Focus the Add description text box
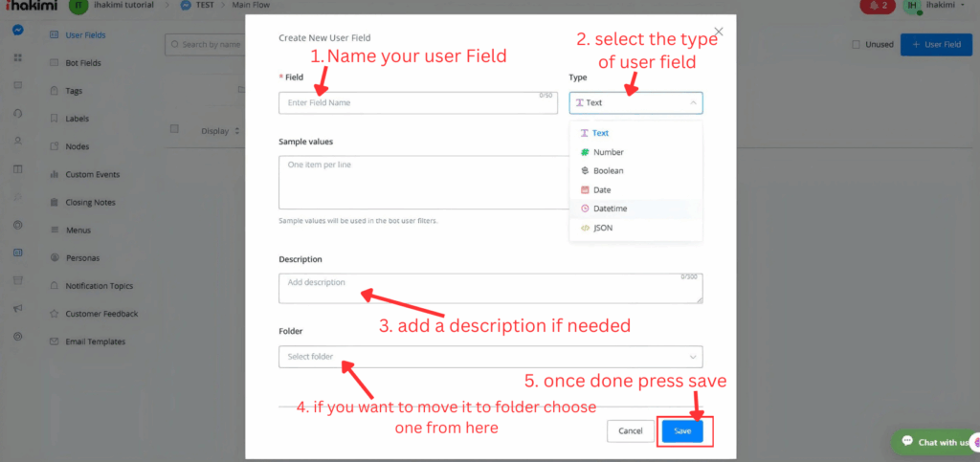The width and height of the screenshot is (980, 462). coord(490,288)
